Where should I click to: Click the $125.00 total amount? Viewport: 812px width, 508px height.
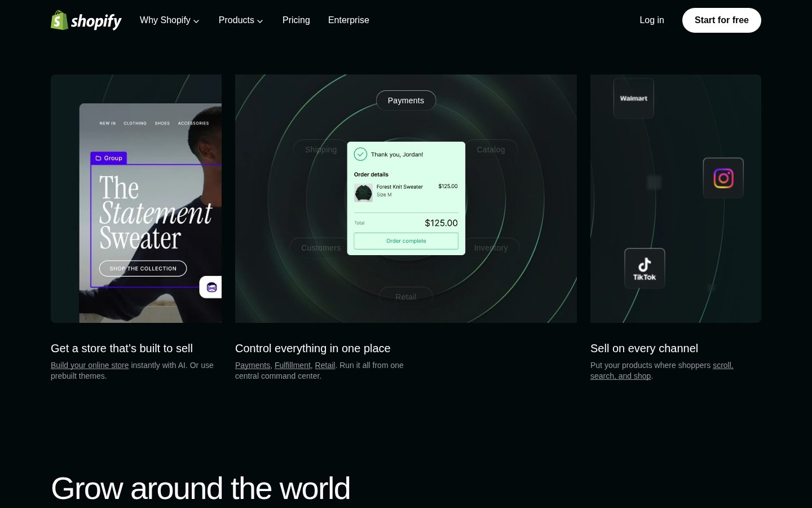pos(442,223)
